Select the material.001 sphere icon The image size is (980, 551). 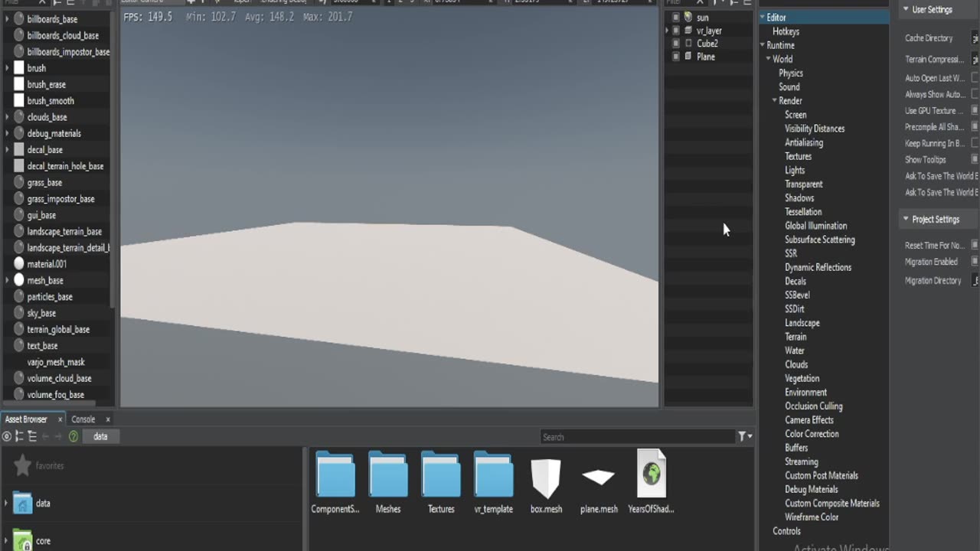pyautogui.click(x=19, y=264)
